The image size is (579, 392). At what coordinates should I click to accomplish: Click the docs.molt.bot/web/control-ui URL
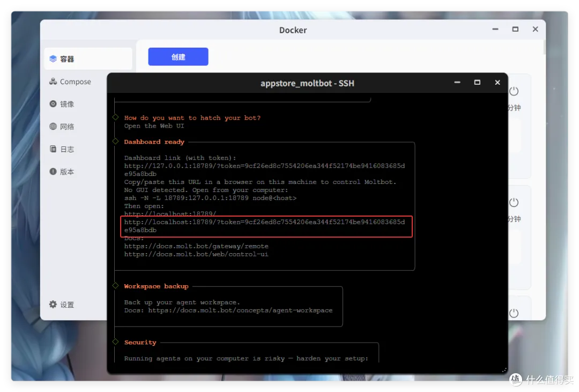(x=196, y=254)
